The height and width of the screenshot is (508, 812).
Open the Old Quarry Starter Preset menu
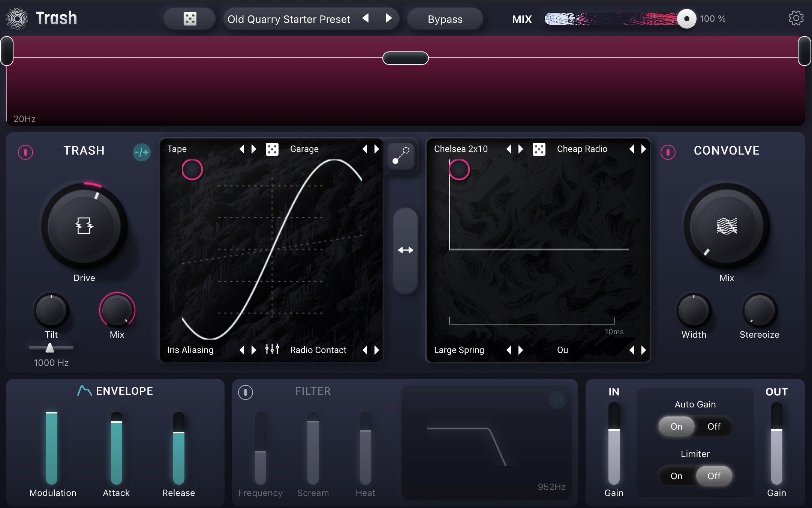289,19
